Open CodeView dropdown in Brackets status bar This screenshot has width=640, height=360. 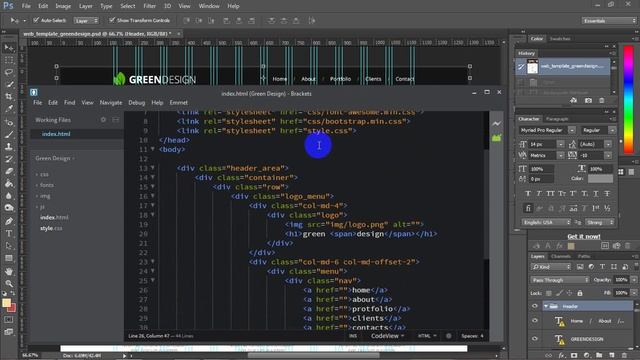387,336
